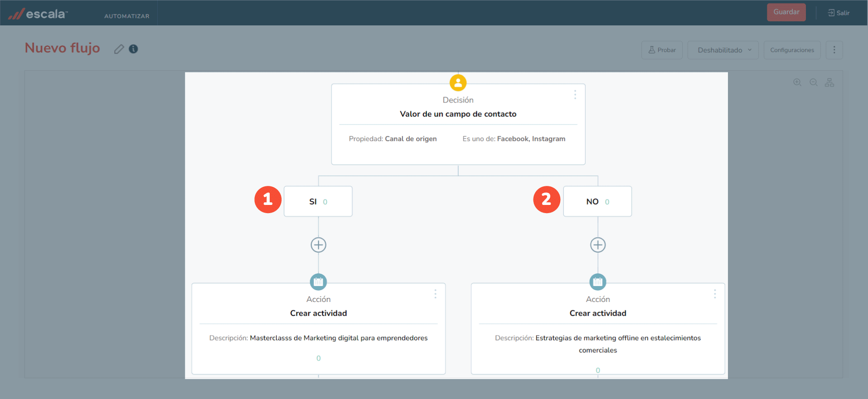Click calendar icon on Estrategias action
This screenshot has height=399, width=868.
[598, 282]
